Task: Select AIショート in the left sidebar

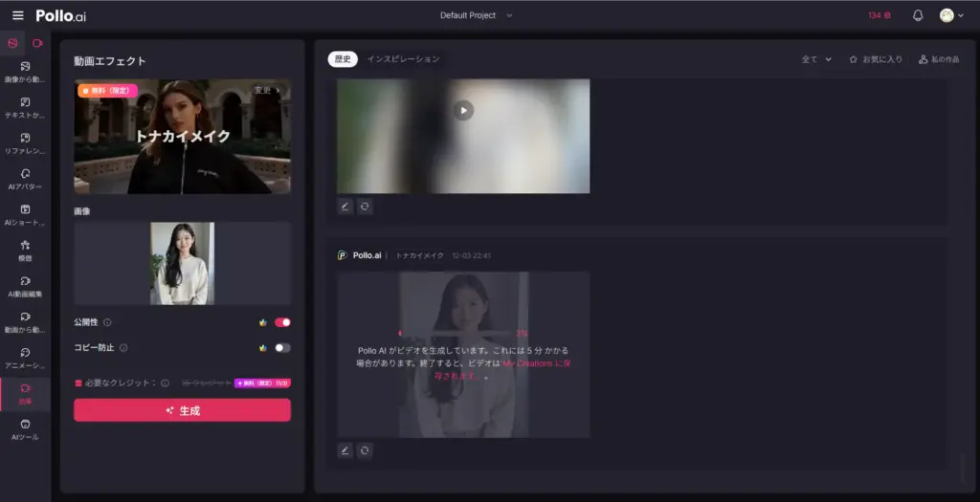Action: pyautogui.click(x=25, y=214)
